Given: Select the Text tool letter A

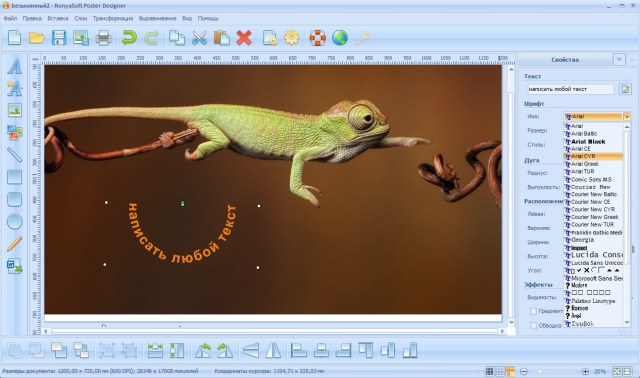Looking at the screenshot, I should [14, 66].
